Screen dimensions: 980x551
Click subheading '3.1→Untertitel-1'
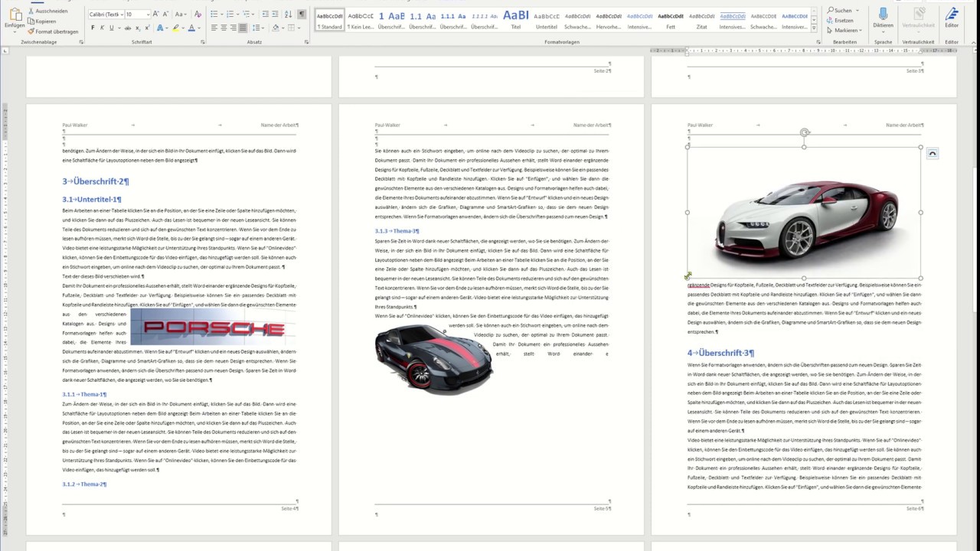click(92, 199)
